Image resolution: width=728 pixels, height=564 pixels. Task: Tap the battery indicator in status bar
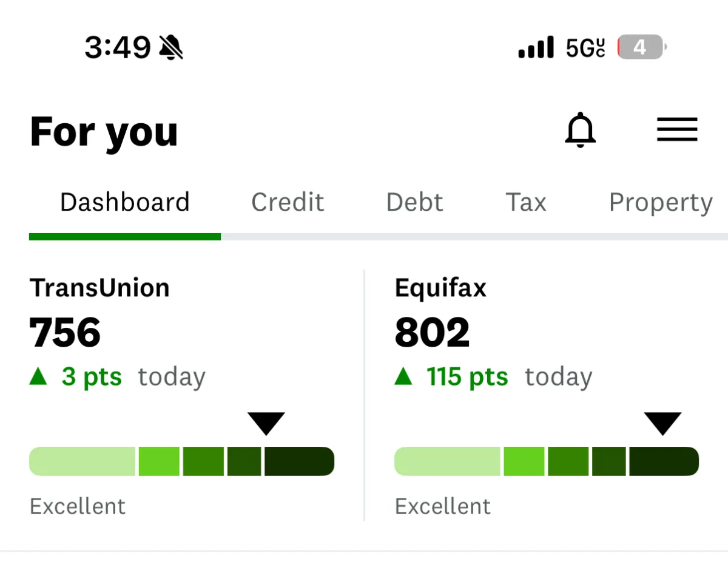tap(641, 47)
